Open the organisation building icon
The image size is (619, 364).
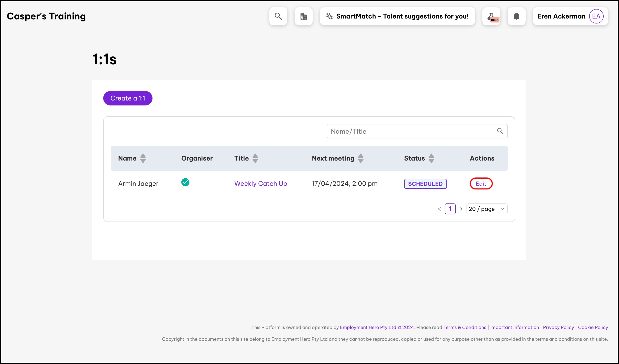coord(303,16)
